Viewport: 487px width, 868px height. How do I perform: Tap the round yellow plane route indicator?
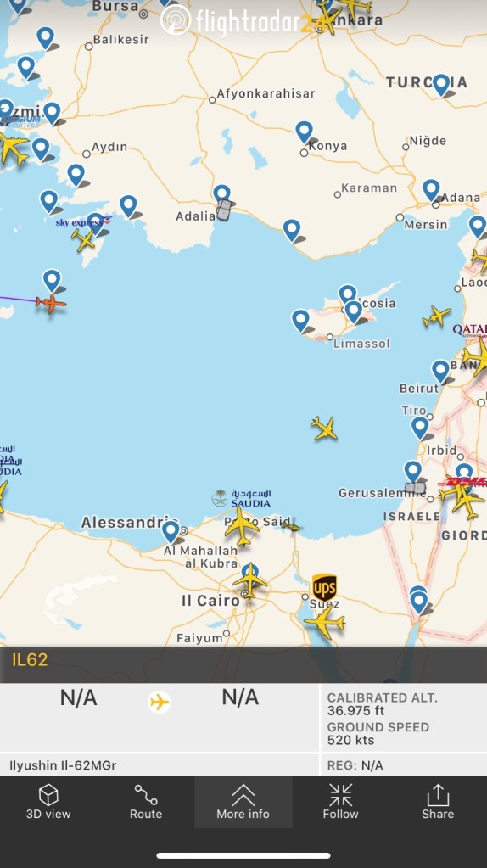pyautogui.click(x=160, y=703)
